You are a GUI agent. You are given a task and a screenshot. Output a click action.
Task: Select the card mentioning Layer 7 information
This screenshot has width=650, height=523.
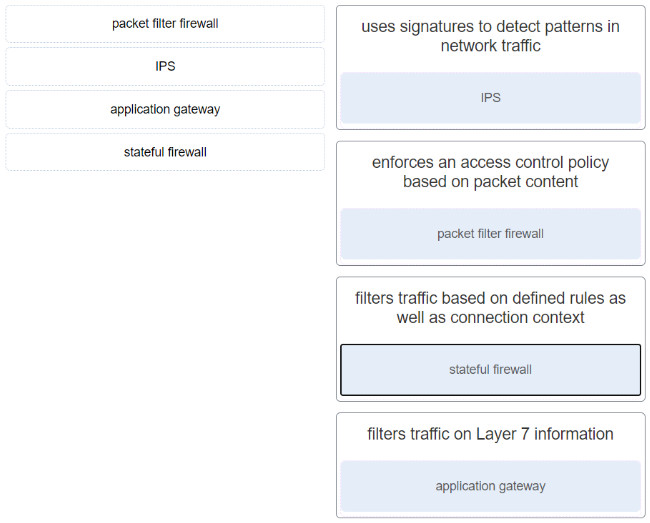(491, 465)
